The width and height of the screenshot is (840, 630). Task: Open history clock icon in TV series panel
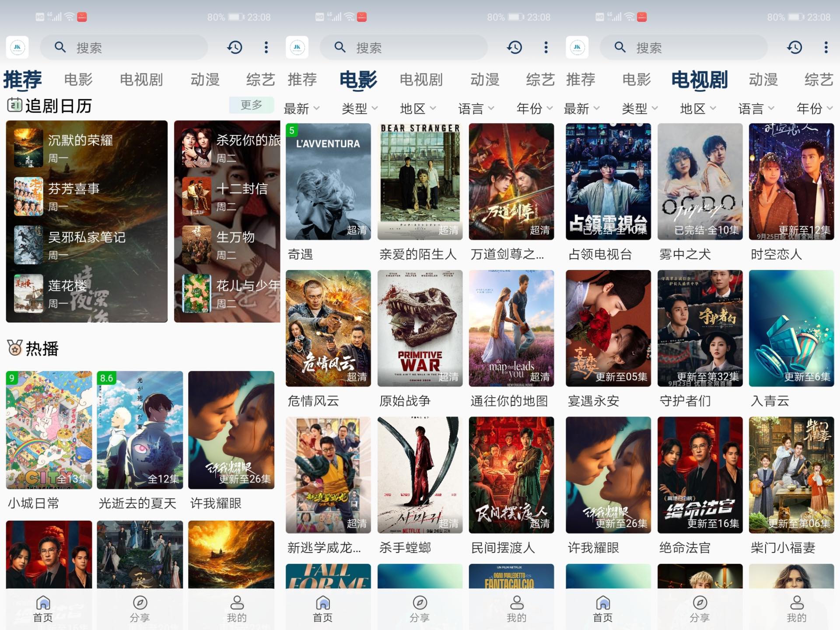pyautogui.click(x=794, y=47)
